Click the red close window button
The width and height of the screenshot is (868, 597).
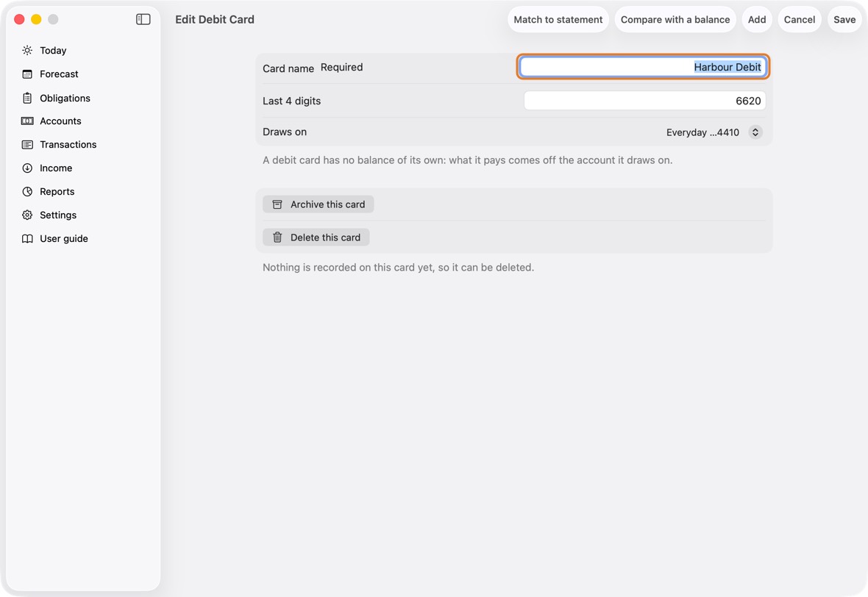(19, 19)
